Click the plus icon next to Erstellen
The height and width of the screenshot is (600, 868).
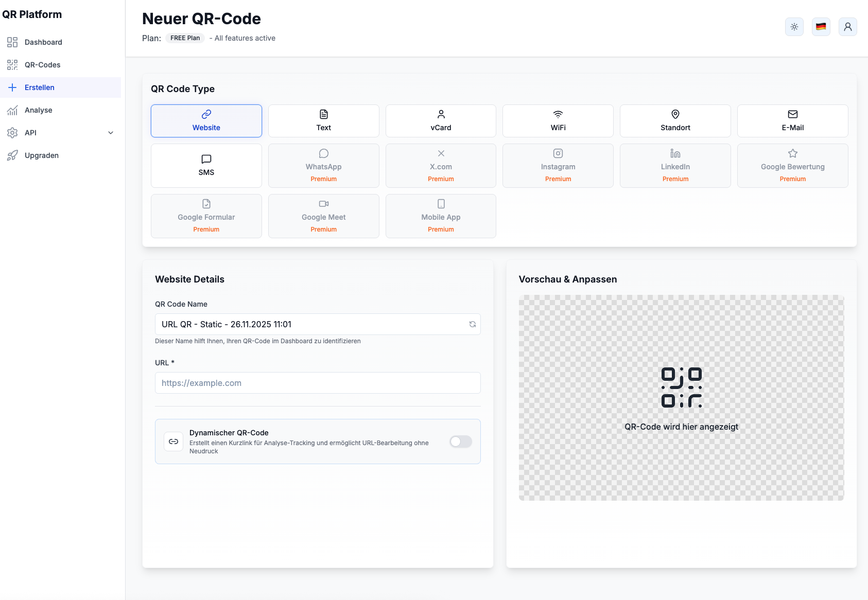tap(12, 87)
